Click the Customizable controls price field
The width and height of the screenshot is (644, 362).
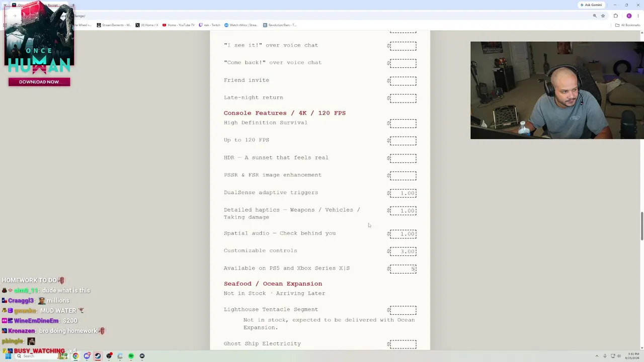403,251
